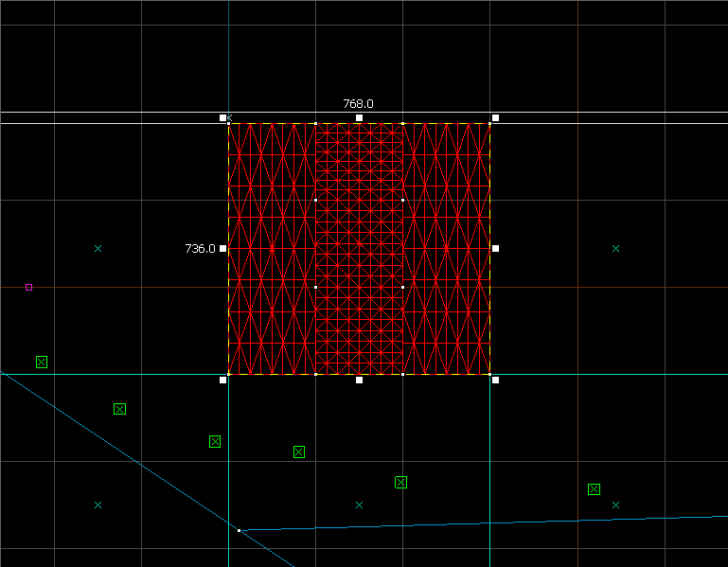This screenshot has width=728, height=567.
Task: Click the bottom-right corner selection handle
Action: (495, 380)
